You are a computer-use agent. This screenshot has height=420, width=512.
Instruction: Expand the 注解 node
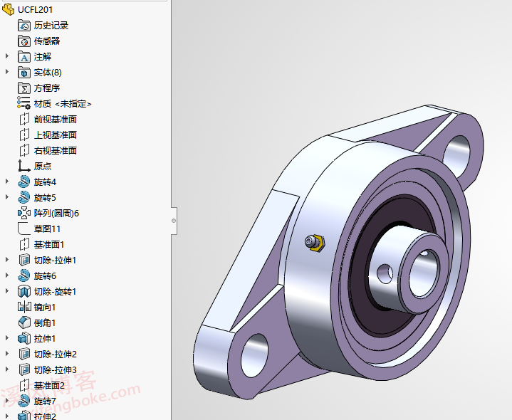click(7, 56)
